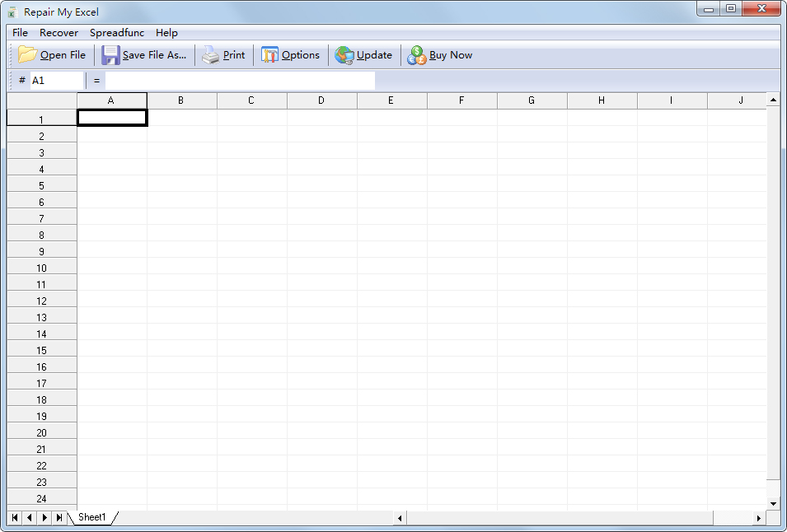
Task: Click the horizontal scrollbar right arrow
Action: 759,518
